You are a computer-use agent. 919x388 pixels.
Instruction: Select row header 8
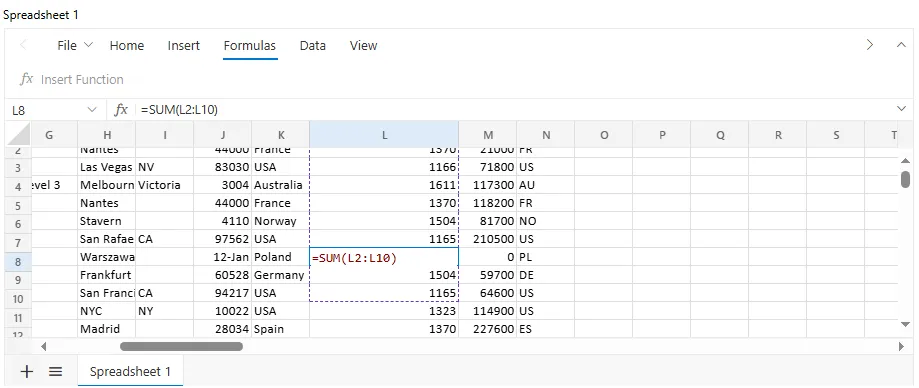18,262
